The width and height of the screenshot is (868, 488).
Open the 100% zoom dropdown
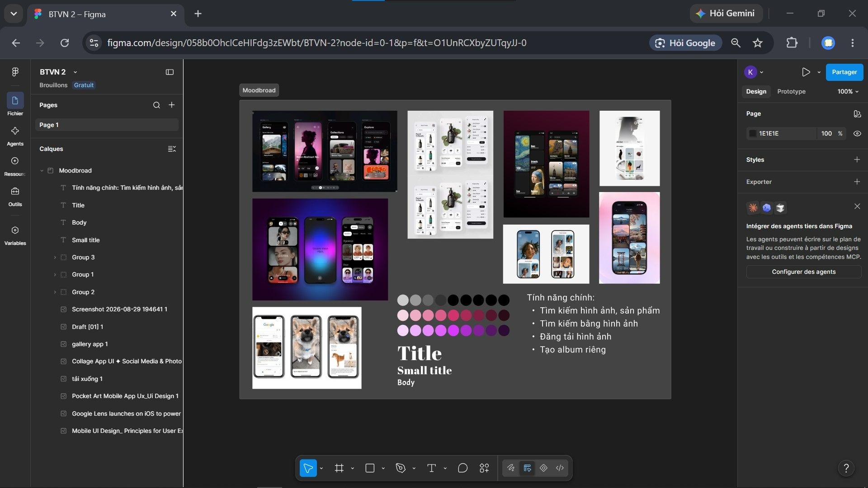(848, 91)
